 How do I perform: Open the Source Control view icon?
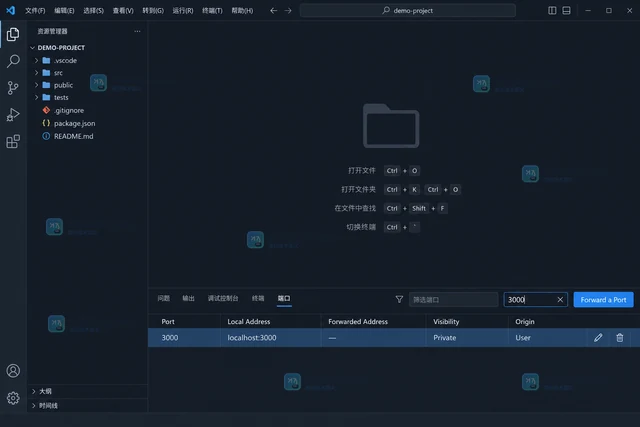pyautogui.click(x=13, y=88)
